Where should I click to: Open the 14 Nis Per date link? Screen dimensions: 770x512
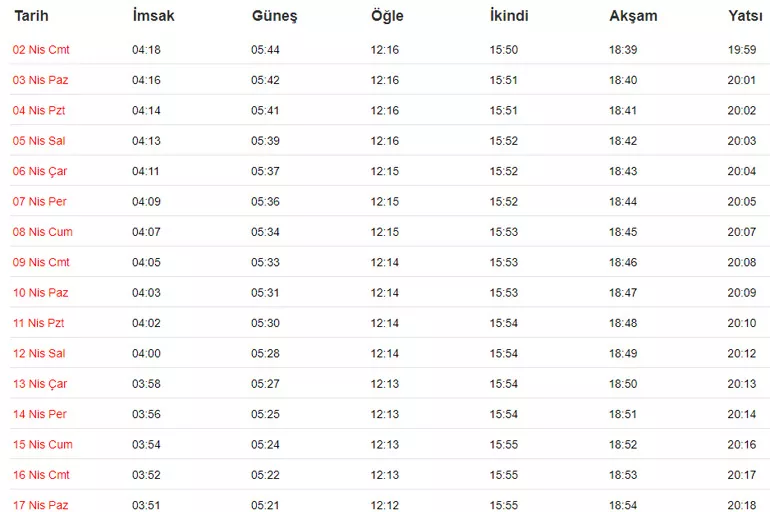tap(40, 414)
